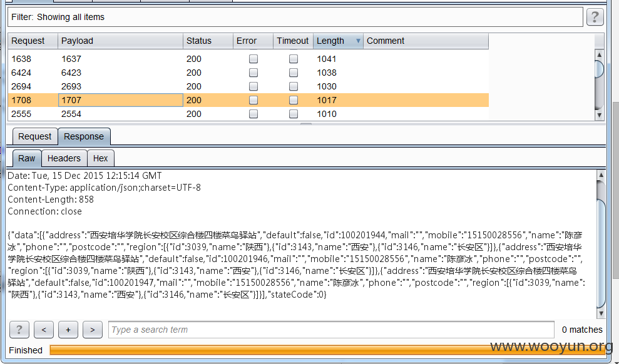Viewport: 619px width, 364px height.
Task: Go to next search match
Action: [x=93, y=330]
